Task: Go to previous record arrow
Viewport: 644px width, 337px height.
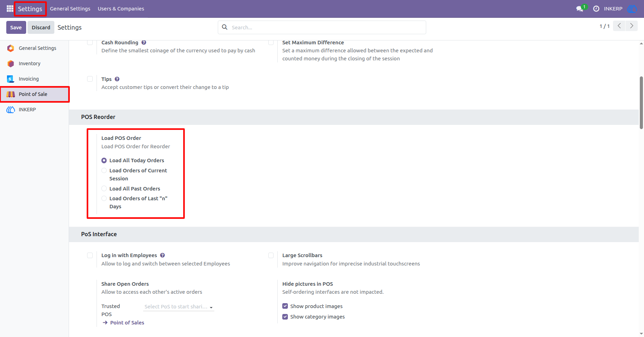Action: (x=619, y=26)
